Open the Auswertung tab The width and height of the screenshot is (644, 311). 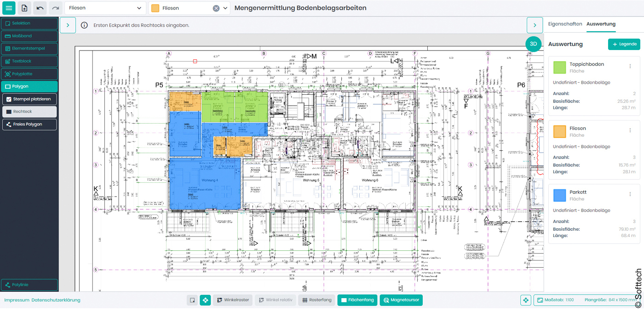point(601,24)
